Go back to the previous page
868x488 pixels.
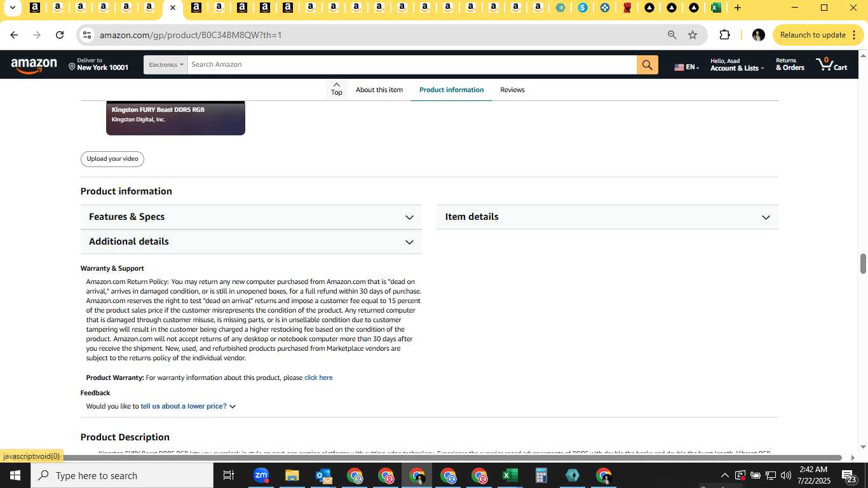click(x=14, y=35)
